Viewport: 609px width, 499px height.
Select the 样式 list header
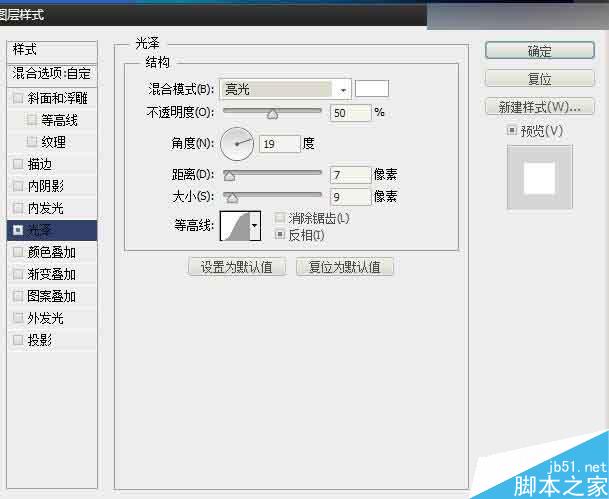click(x=52, y=50)
